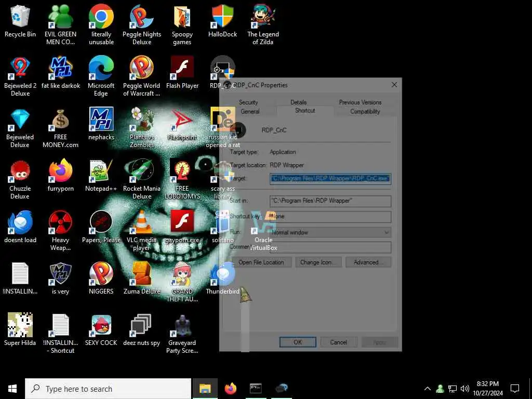Select the Peggle World of Warcraft shortcut

pos(142,76)
